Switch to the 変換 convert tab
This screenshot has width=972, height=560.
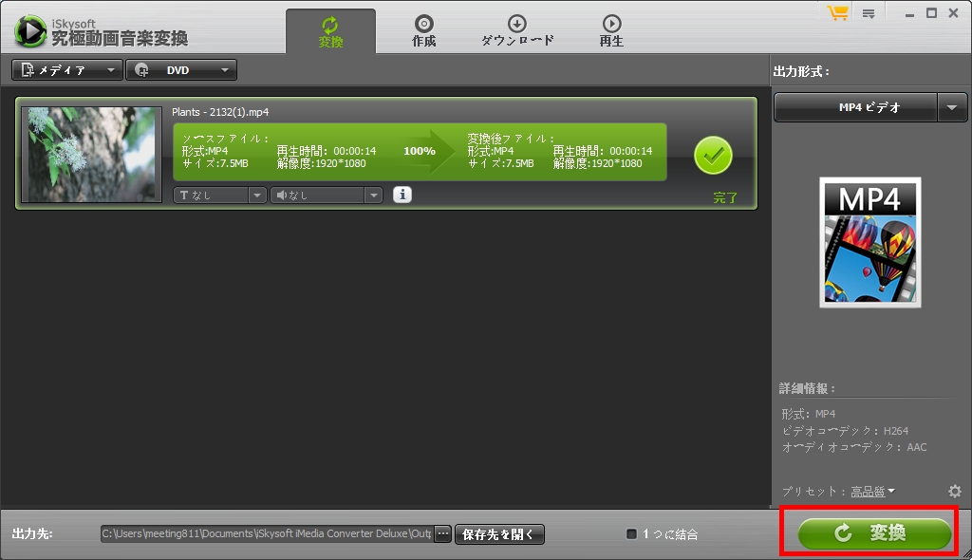(x=330, y=32)
